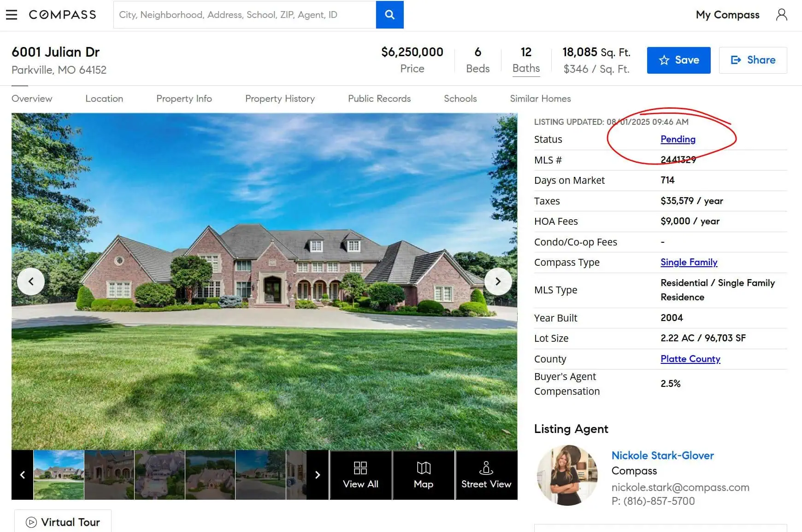Open View All photos grid
Viewport: 802px width, 532px height.
tap(360, 475)
